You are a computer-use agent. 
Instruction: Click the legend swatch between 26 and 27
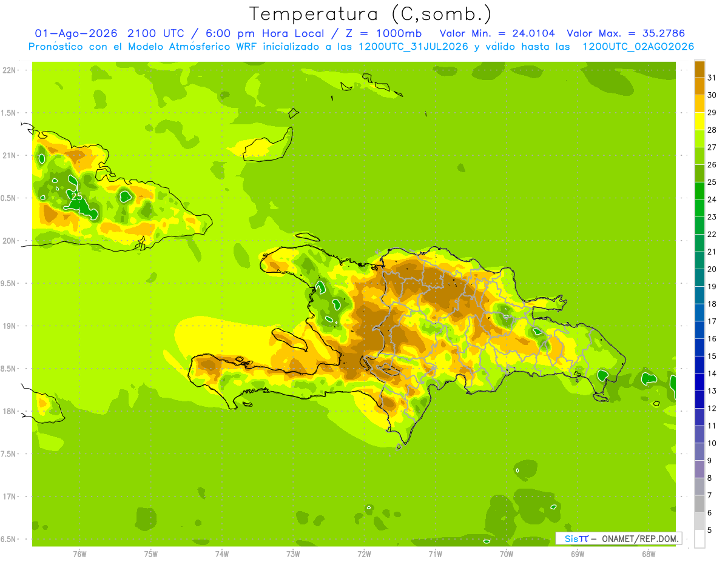tap(699, 156)
